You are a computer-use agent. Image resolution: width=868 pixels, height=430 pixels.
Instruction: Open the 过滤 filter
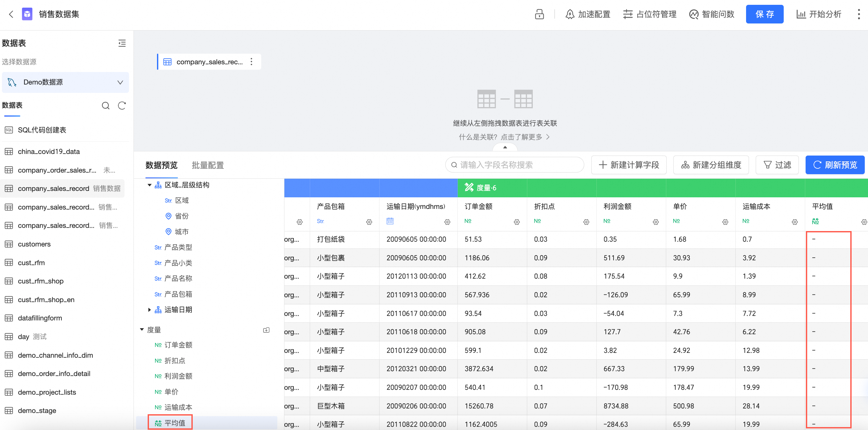(x=777, y=165)
